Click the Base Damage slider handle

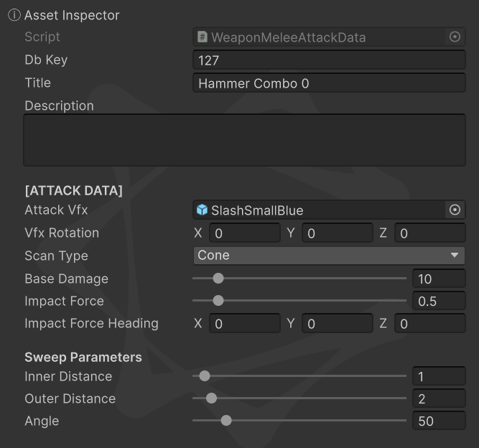(x=218, y=279)
